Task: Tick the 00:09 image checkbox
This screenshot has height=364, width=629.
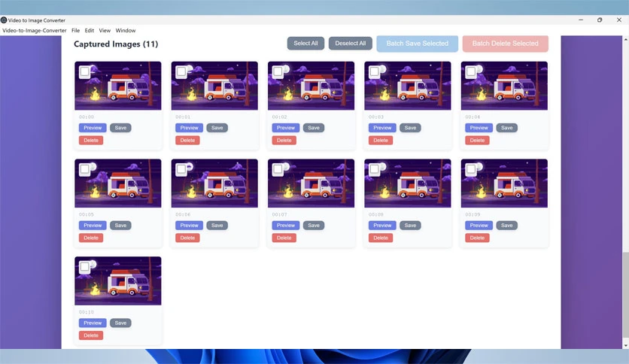Action: pos(471,169)
